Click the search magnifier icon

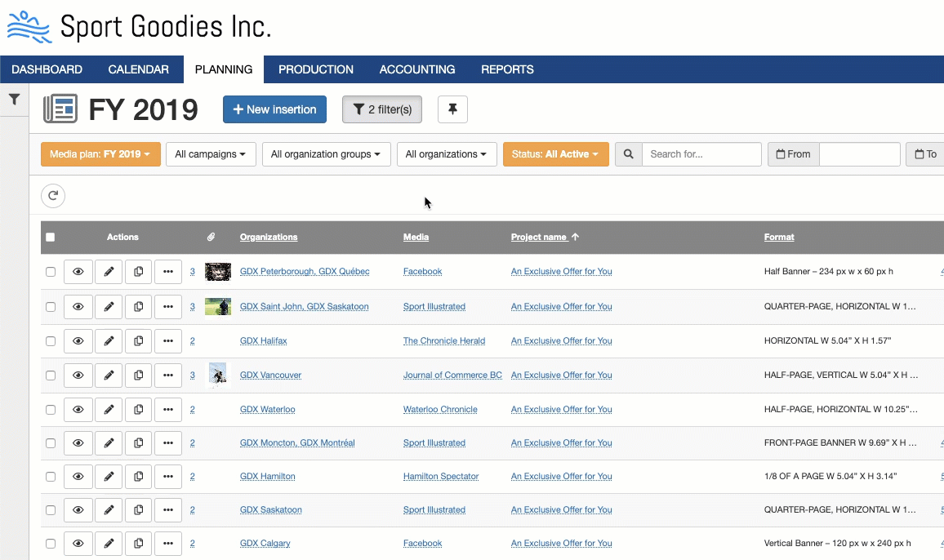(x=628, y=154)
